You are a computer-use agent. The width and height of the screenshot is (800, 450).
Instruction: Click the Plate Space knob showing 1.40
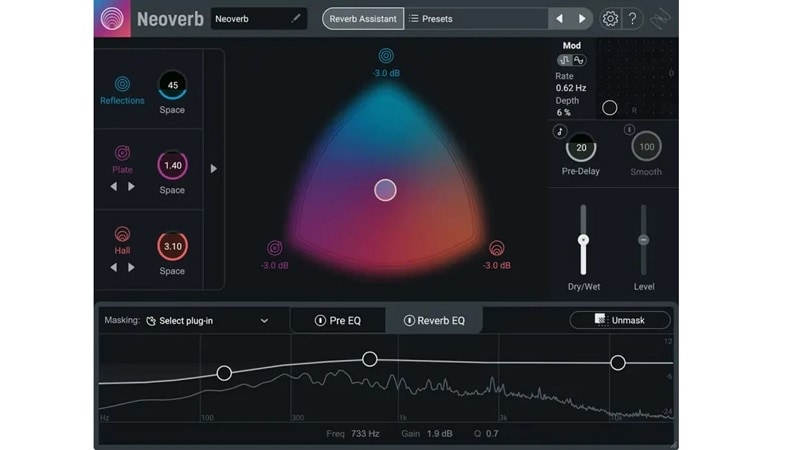[x=172, y=165]
